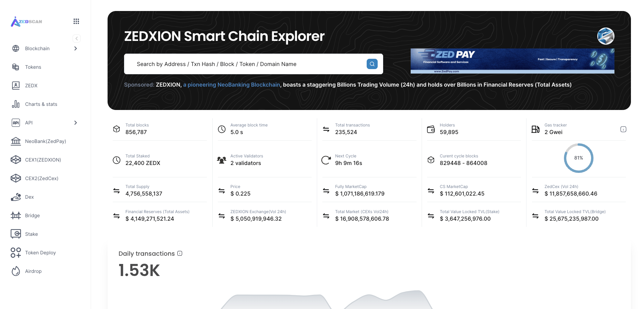Image resolution: width=644 pixels, height=309 pixels.
Task: Click the Token Deploy icon
Action: click(x=16, y=253)
